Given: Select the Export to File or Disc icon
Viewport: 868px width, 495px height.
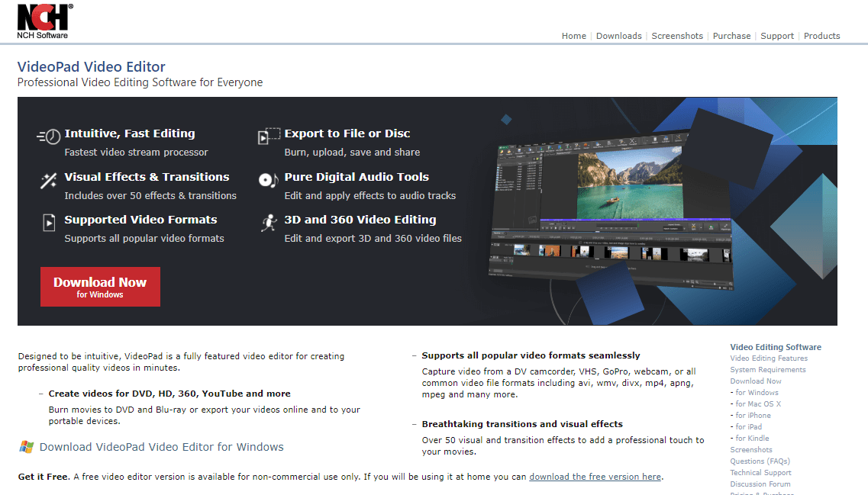Looking at the screenshot, I should point(267,136).
